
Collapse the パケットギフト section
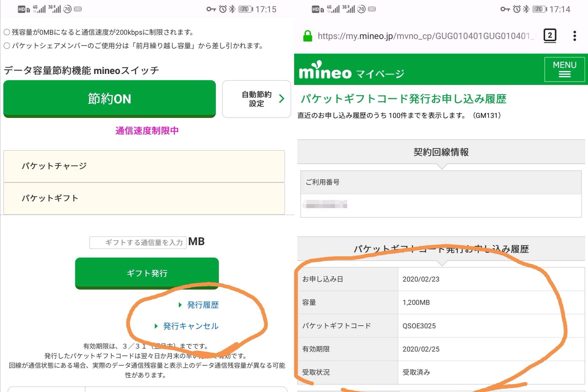click(x=144, y=198)
